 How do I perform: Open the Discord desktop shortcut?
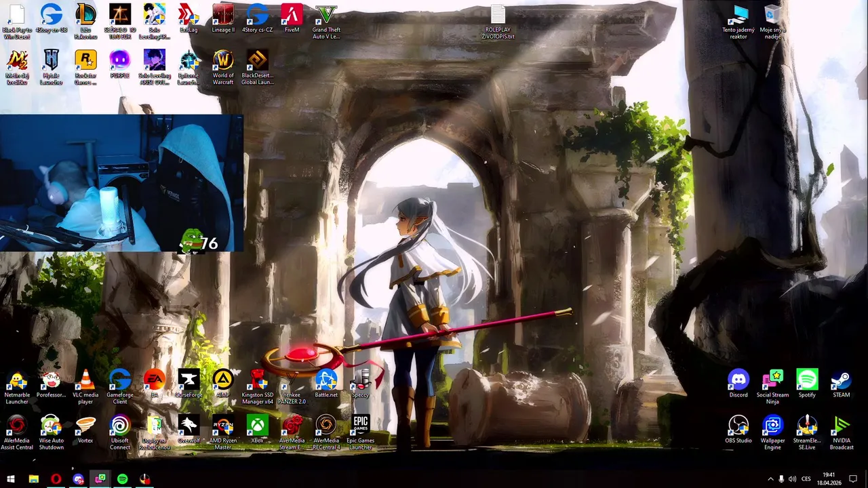coord(738,384)
